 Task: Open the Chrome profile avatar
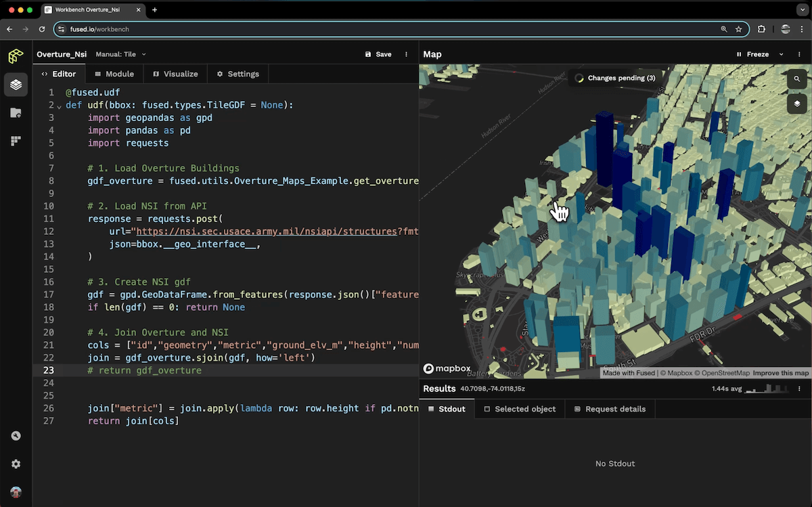[785, 29]
